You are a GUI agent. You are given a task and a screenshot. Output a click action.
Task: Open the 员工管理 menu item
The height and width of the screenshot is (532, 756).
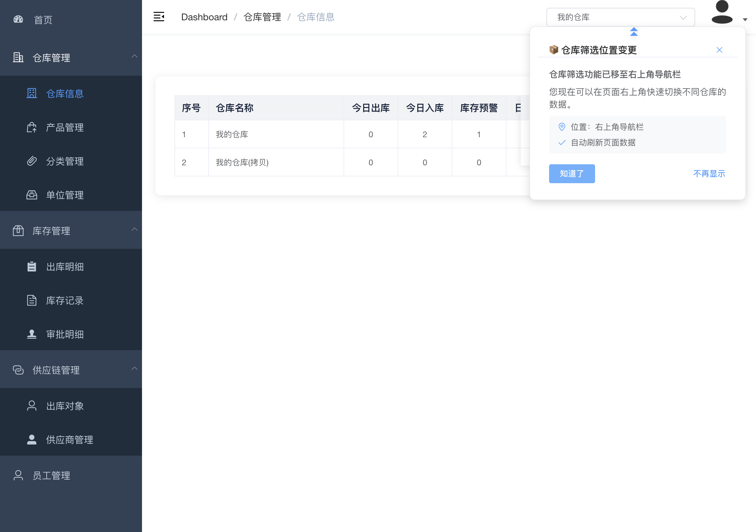point(51,476)
